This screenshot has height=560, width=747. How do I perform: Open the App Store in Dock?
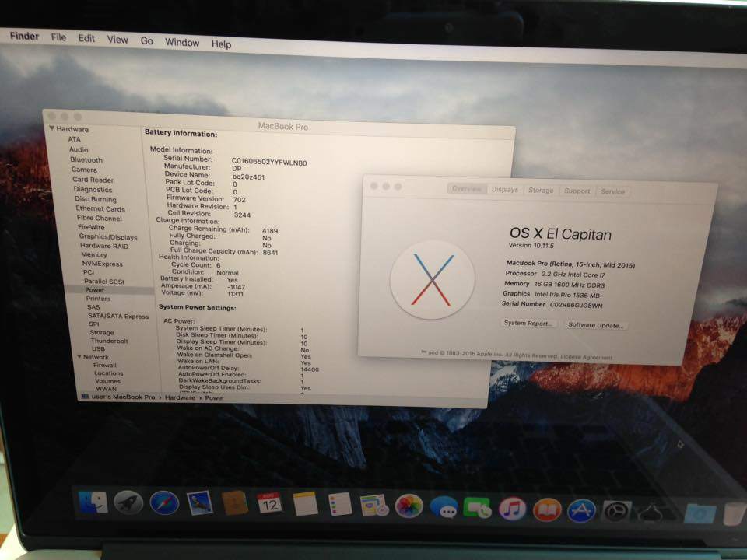point(581,510)
